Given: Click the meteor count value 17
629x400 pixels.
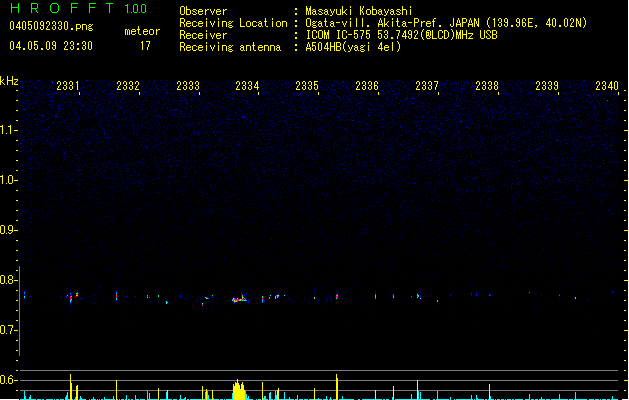Looking at the screenshot, I should click(145, 46).
